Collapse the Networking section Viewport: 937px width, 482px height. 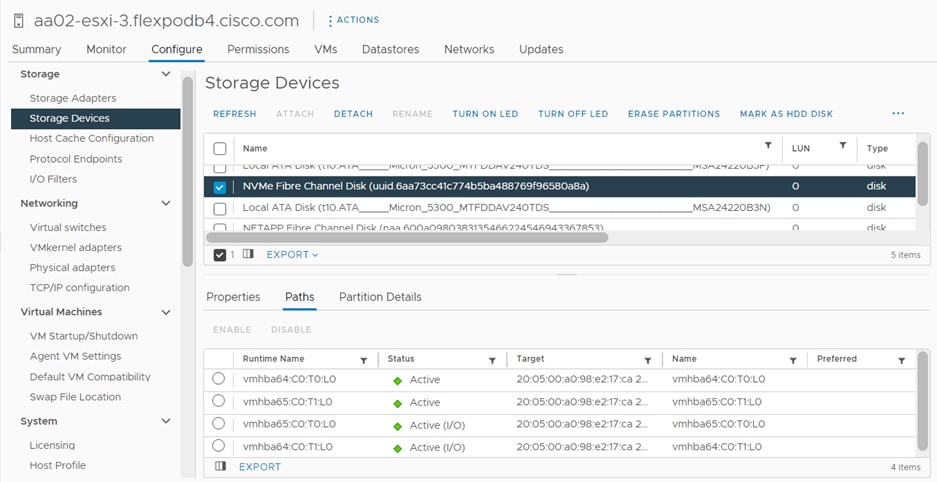tap(166, 203)
